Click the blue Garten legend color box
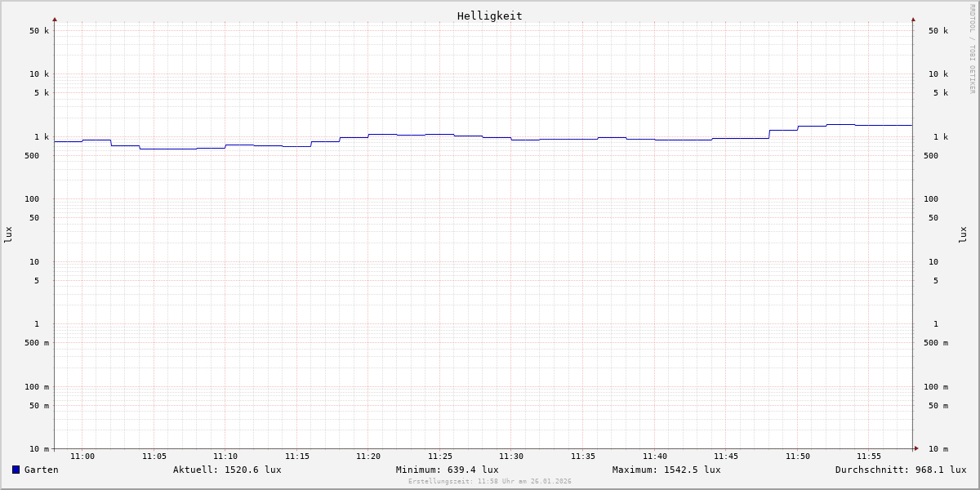 [x=16, y=470]
